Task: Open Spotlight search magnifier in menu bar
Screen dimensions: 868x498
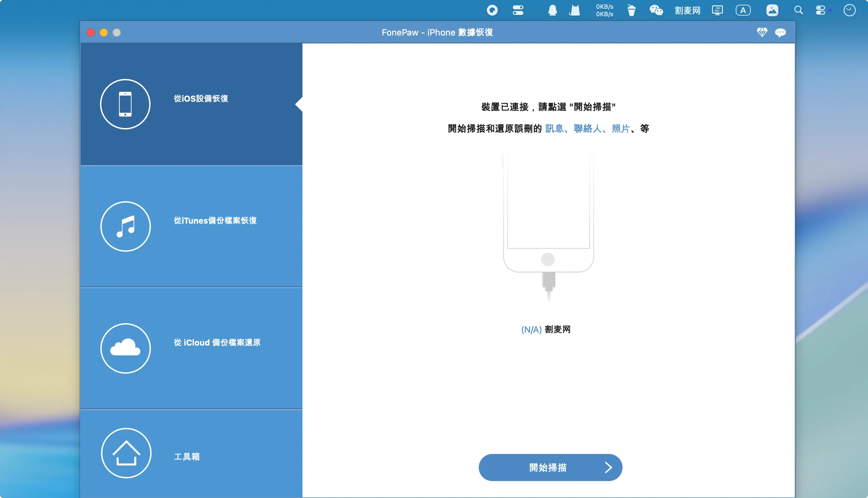Action: coord(798,10)
